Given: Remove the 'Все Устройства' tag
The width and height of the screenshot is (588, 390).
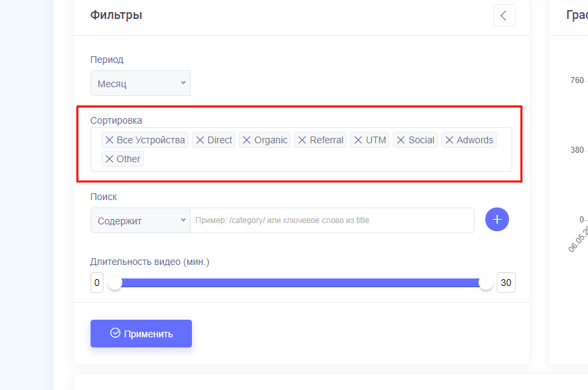Looking at the screenshot, I should pos(109,140).
